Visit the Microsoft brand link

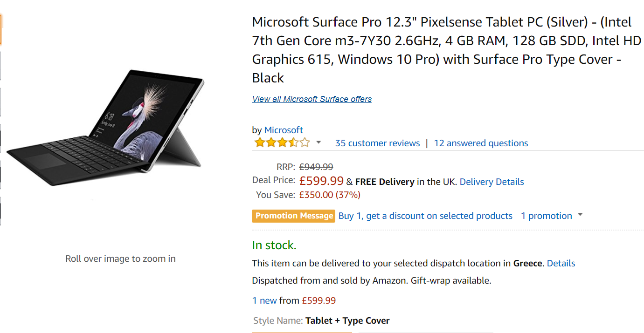tap(284, 130)
